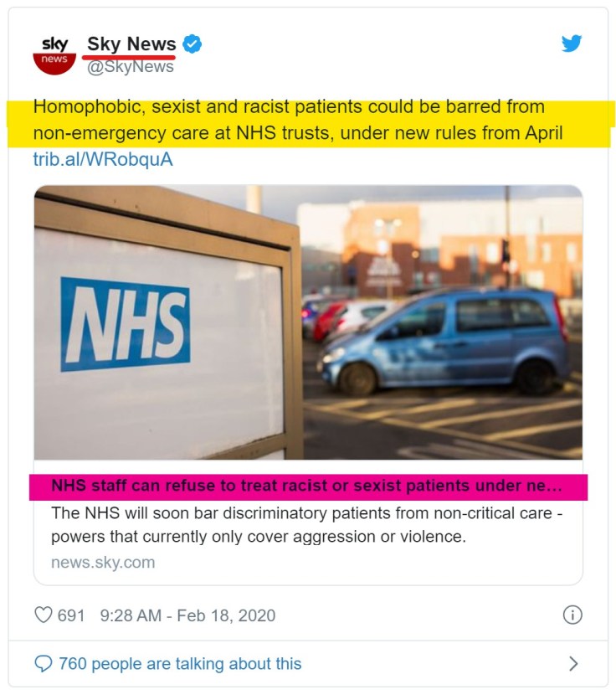
Task: Click the tweet text about homophobic patients
Action: point(298,120)
